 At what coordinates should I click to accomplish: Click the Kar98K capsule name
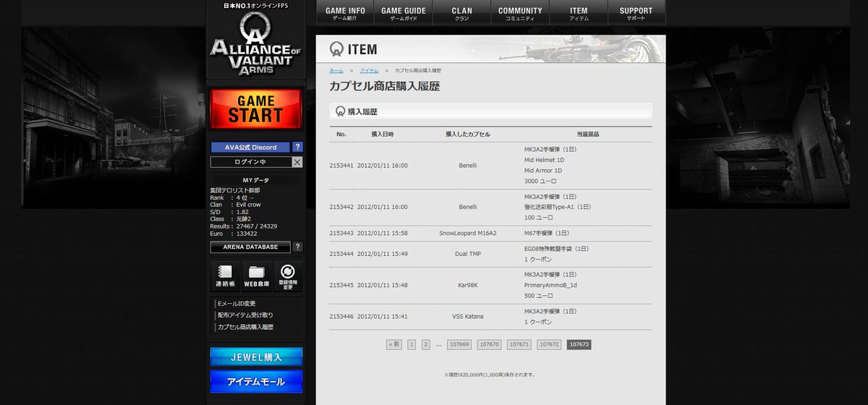(x=468, y=285)
